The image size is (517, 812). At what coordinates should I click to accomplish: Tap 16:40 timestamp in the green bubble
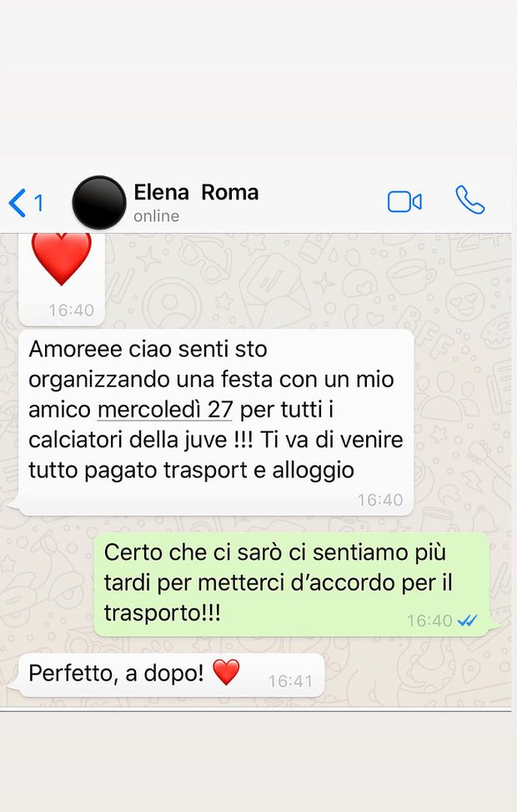click(429, 620)
